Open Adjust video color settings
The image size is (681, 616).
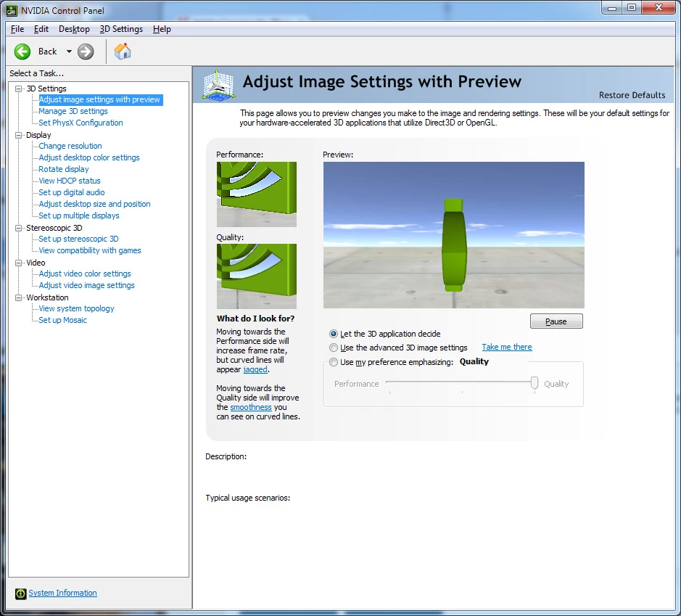pyautogui.click(x=85, y=274)
